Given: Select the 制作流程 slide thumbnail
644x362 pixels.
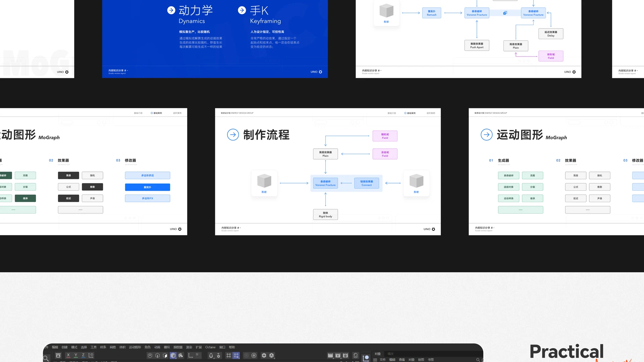Looking at the screenshot, I should click(328, 172).
